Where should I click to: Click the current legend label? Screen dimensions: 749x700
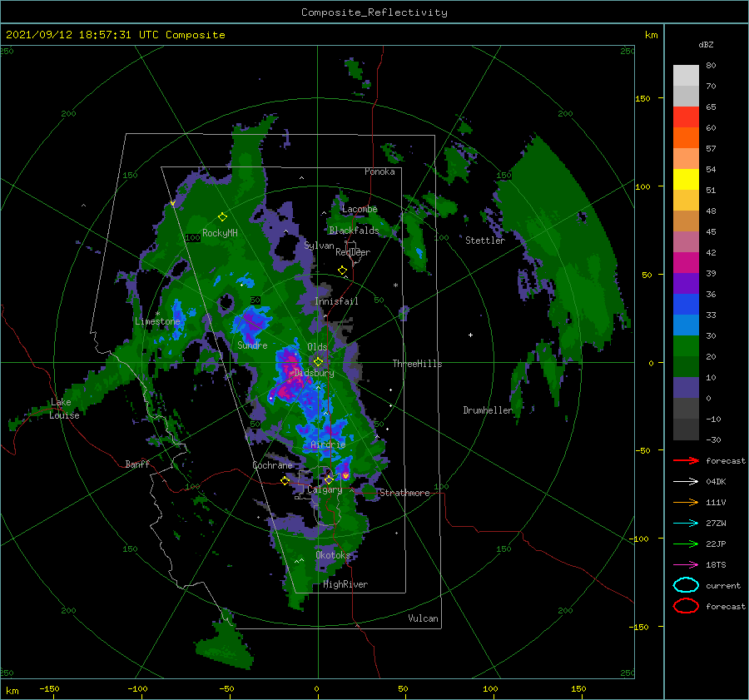[x=722, y=585]
